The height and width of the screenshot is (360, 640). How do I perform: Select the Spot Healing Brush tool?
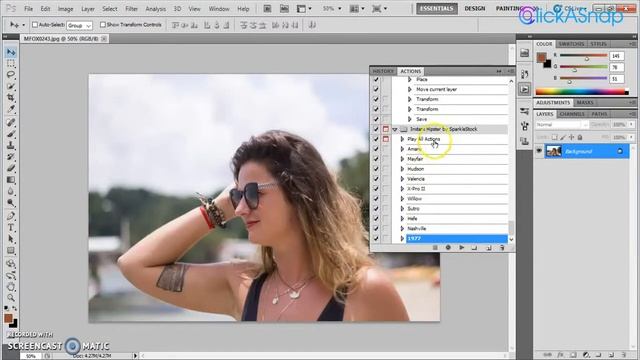(x=11, y=122)
